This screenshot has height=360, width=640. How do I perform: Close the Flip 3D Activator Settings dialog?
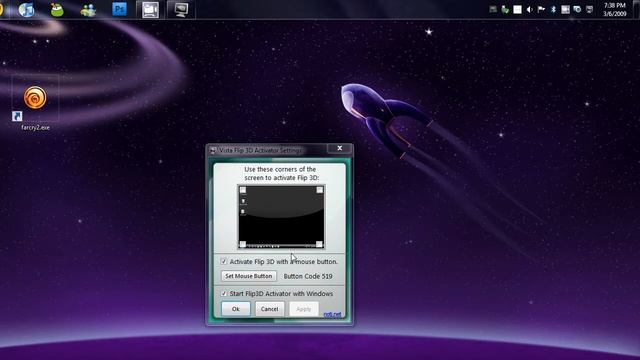coord(340,148)
